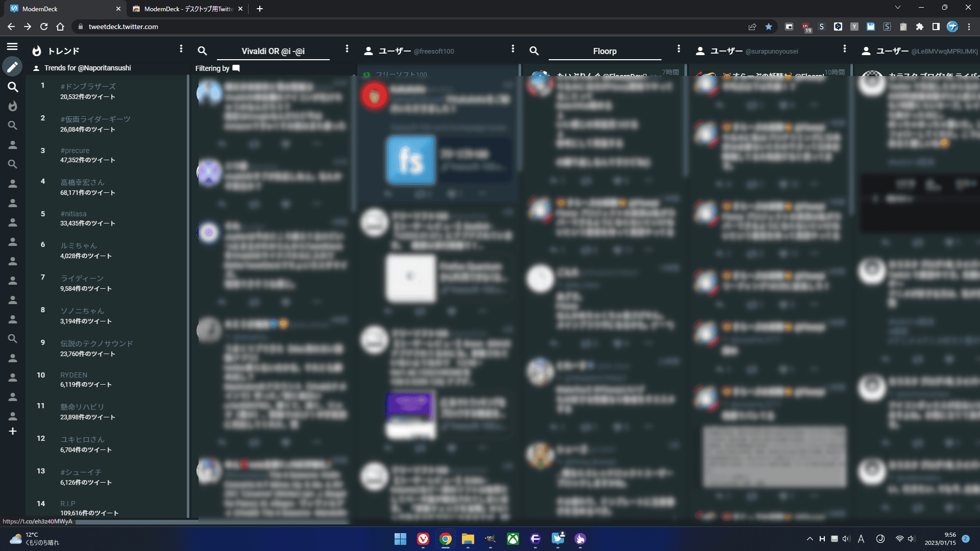Open the notification badge showing 2
The height and width of the screenshot is (551, 980).
[x=966, y=539]
